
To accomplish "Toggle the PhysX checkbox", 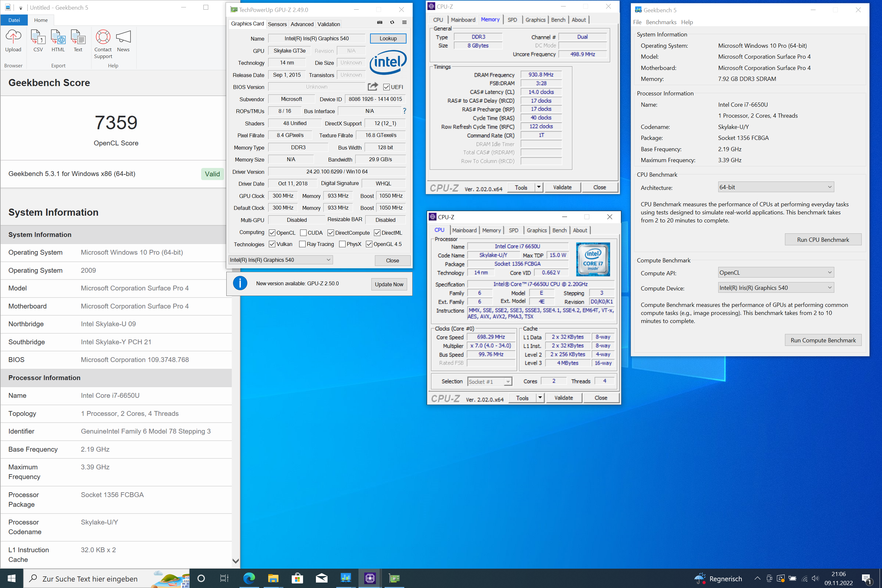I will [x=342, y=244].
